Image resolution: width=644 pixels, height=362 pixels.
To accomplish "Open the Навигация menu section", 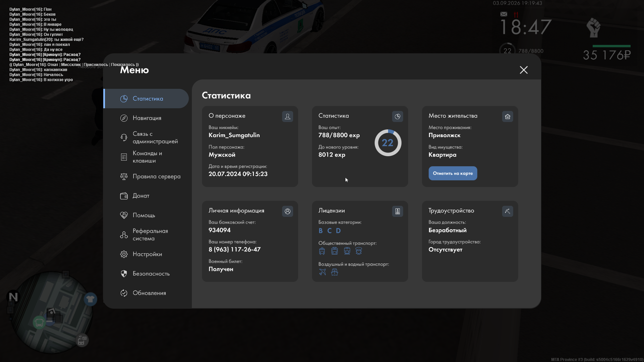I will (x=146, y=118).
